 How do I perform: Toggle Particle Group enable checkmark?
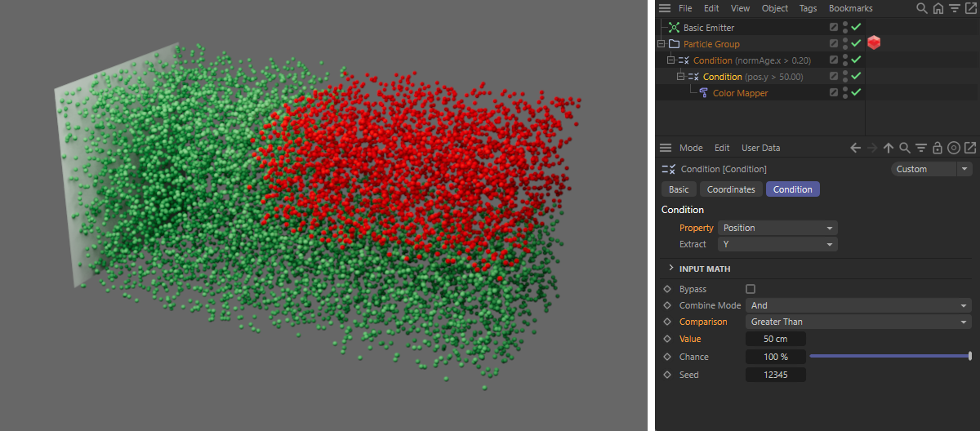[856, 44]
